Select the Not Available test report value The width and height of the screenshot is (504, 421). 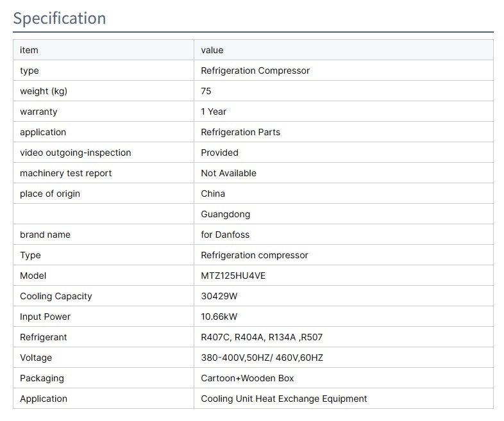point(228,173)
